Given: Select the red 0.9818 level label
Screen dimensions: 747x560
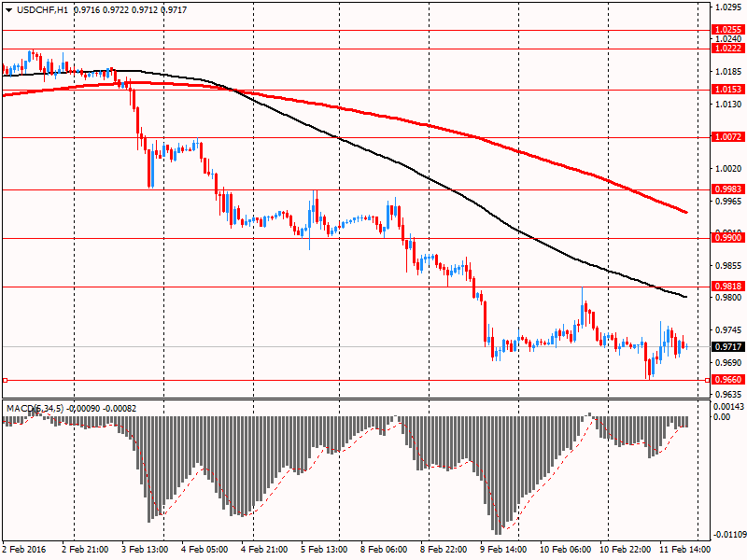Looking at the screenshot, I should pyautogui.click(x=728, y=287).
